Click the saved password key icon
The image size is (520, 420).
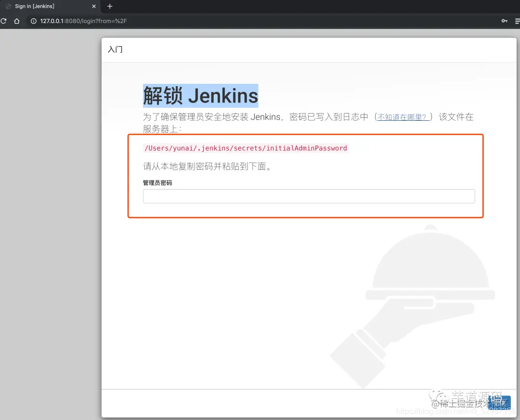click(505, 21)
